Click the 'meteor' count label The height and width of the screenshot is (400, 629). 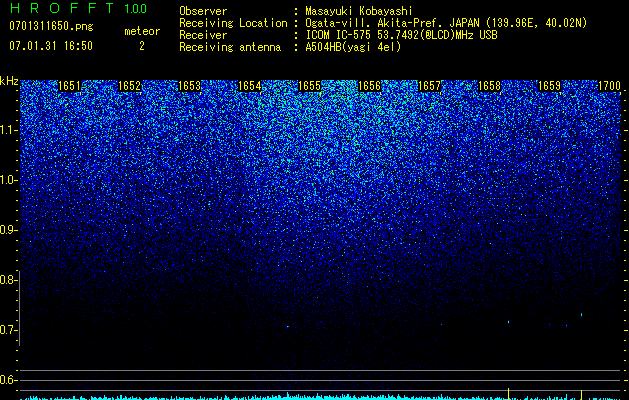pyautogui.click(x=142, y=31)
